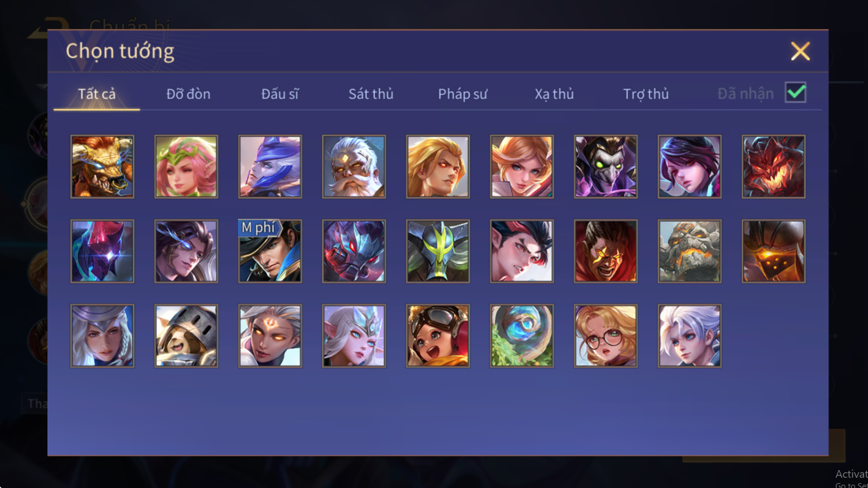Switch to the Đỡ đòn tab

[x=188, y=94]
